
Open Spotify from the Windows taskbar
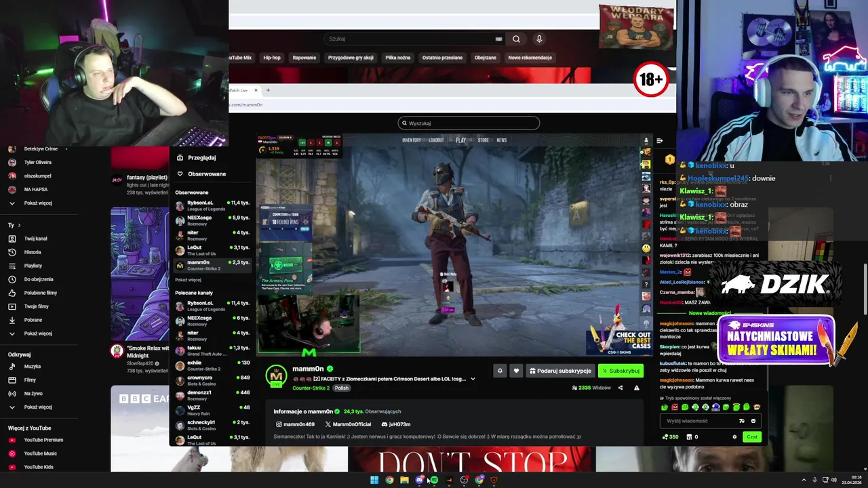point(434,480)
